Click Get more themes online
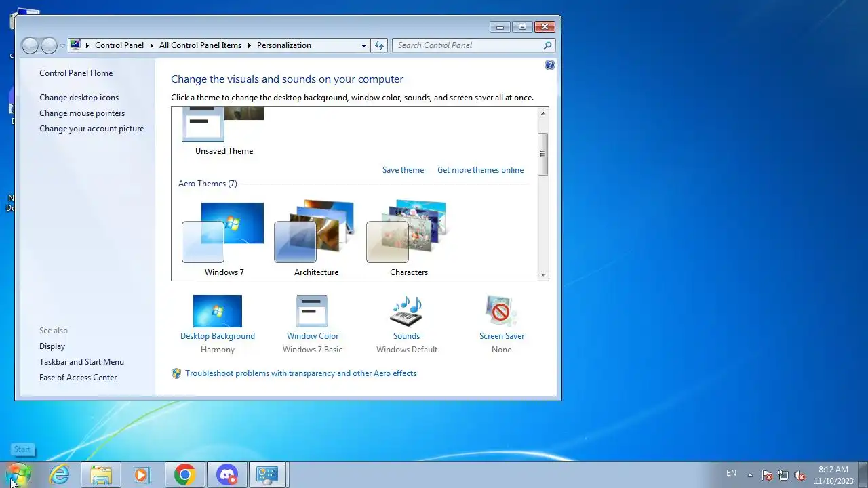This screenshot has height=488, width=868. (x=480, y=170)
